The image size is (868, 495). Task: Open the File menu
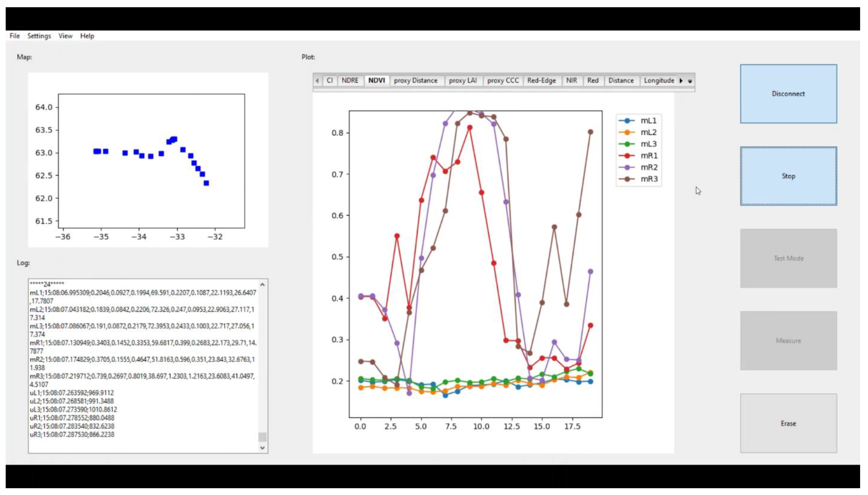pyautogui.click(x=15, y=36)
